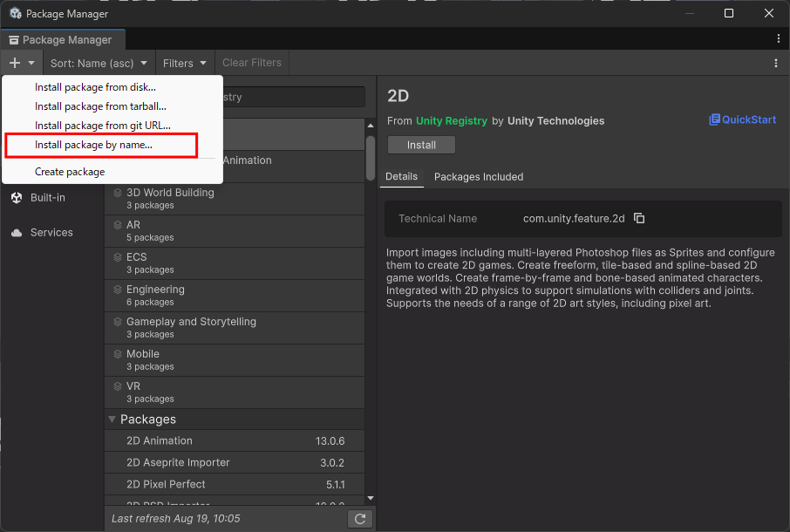Install the 2D feature set
This screenshot has width=790, height=532.
coord(421,145)
